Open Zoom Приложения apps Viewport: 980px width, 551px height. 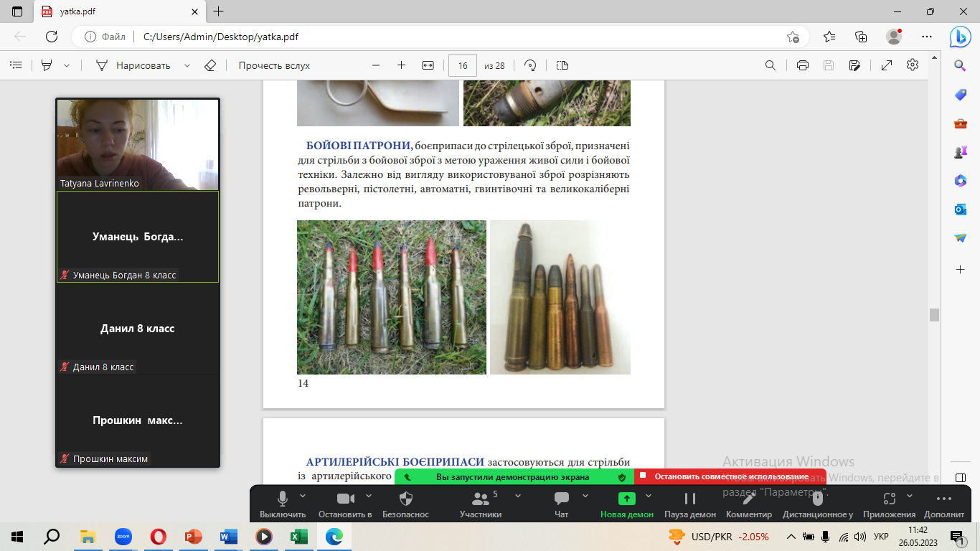[x=890, y=504]
